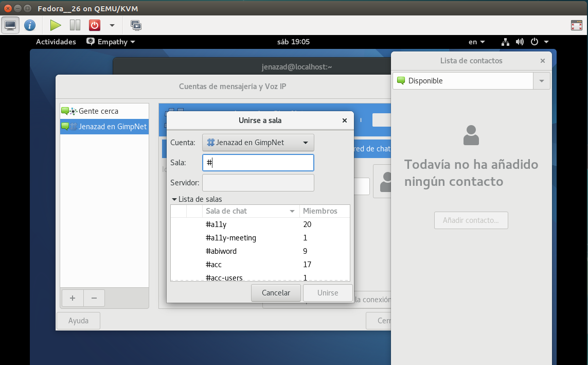Click the Servidor input field
This screenshot has width=588, height=365.
click(258, 183)
